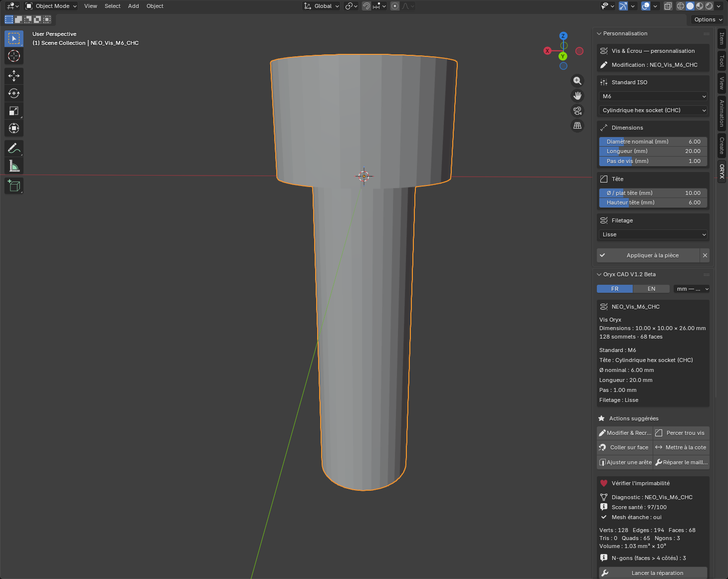Switch to wireframe shading
The width and height of the screenshot is (728, 579).
click(681, 6)
